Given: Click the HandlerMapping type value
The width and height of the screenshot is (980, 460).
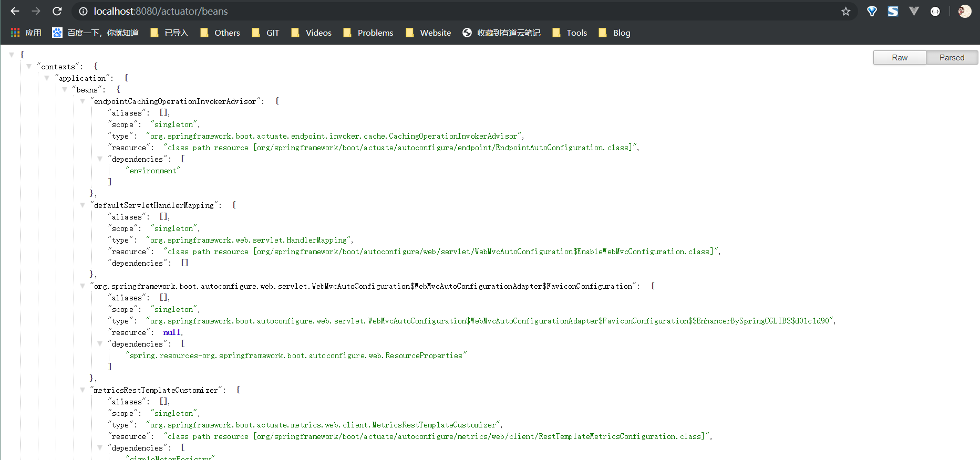Looking at the screenshot, I should [249, 240].
